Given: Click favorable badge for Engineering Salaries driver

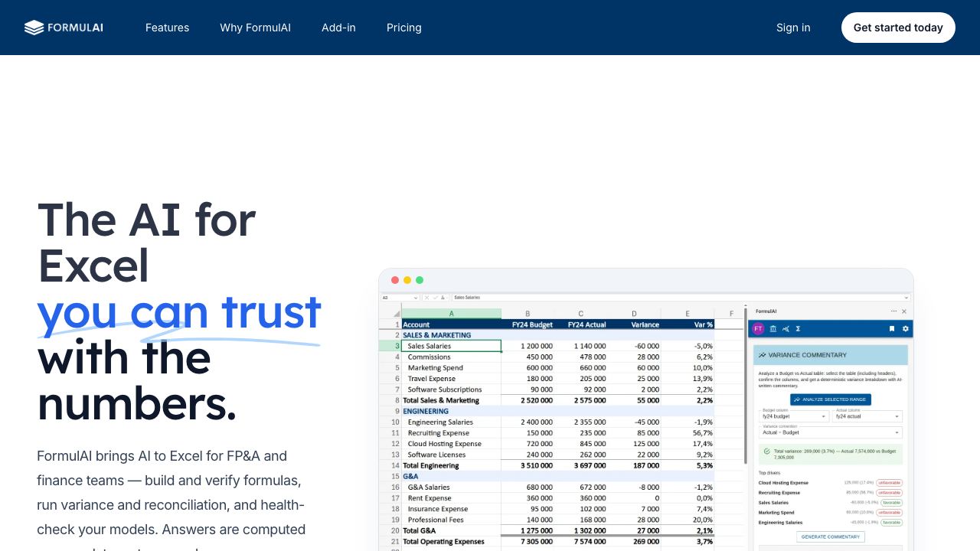Looking at the screenshot, I should click(891, 523).
